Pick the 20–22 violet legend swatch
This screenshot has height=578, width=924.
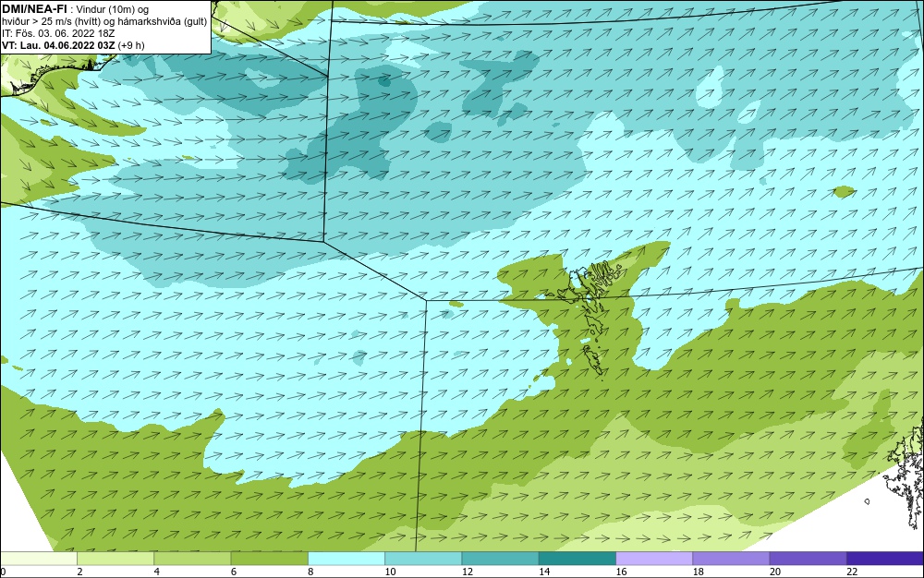tap(808, 559)
